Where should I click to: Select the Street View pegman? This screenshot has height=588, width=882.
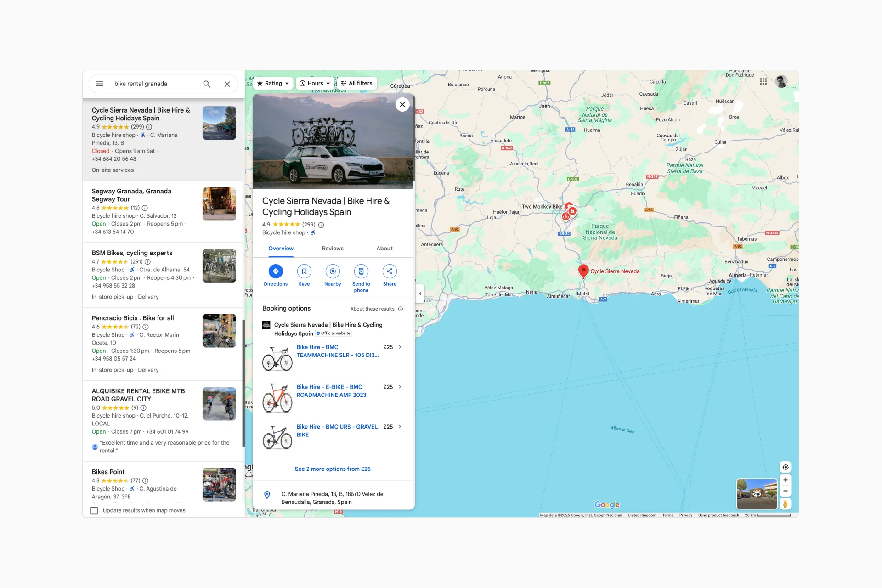point(786,504)
